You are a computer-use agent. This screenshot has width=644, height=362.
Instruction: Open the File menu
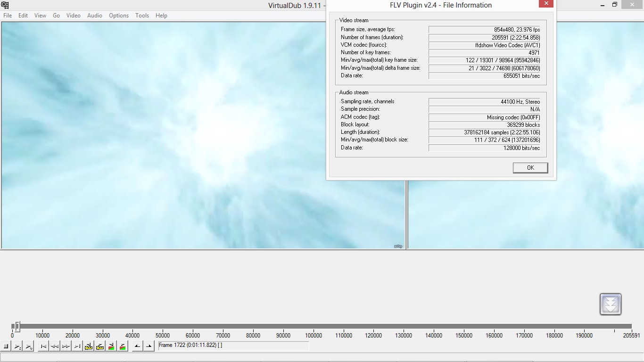(8, 16)
